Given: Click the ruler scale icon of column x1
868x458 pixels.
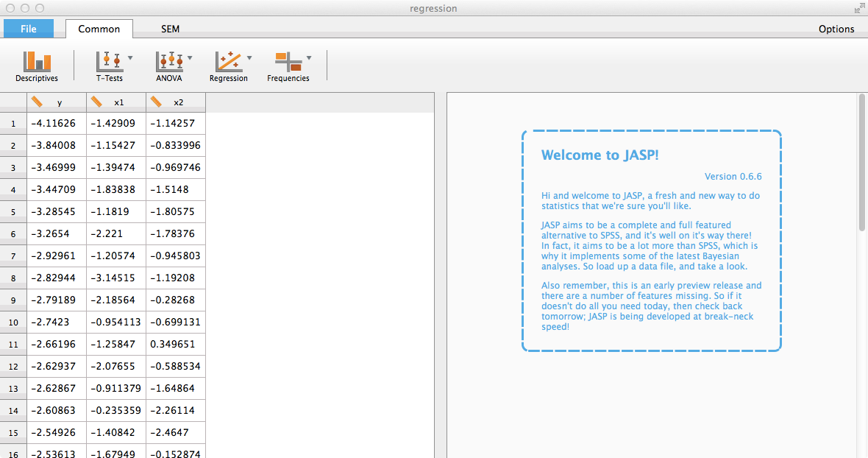Looking at the screenshot, I should pos(97,102).
